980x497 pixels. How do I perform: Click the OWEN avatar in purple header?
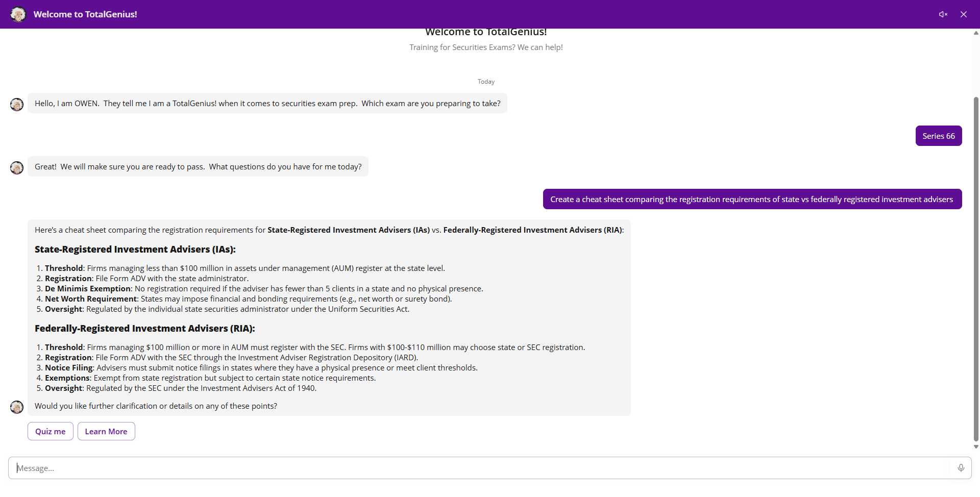pyautogui.click(x=18, y=14)
